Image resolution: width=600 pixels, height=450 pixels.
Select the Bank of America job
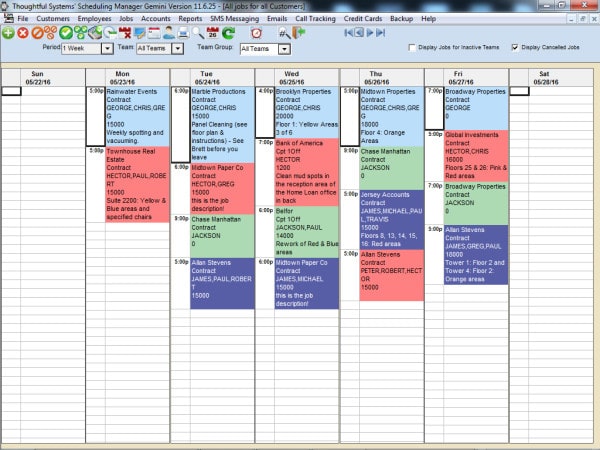click(x=307, y=172)
